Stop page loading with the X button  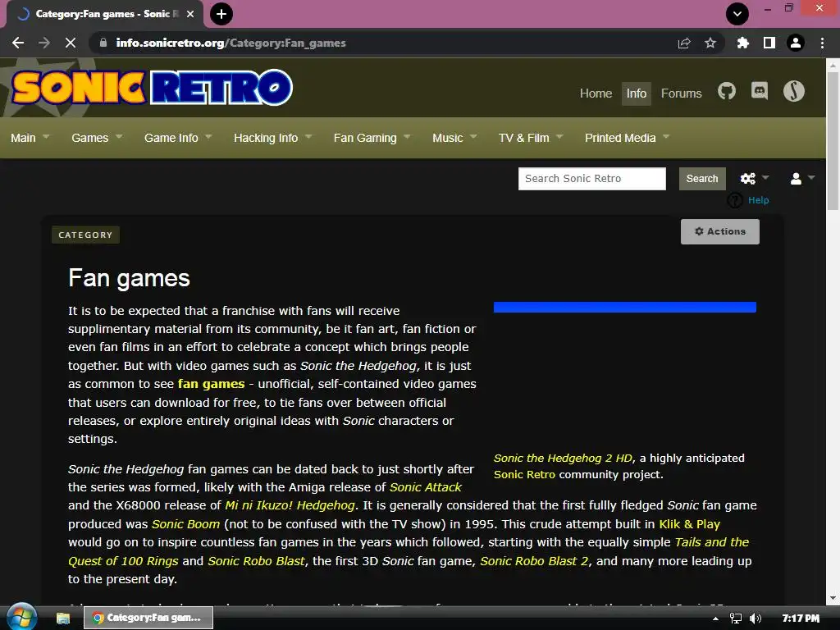71,43
